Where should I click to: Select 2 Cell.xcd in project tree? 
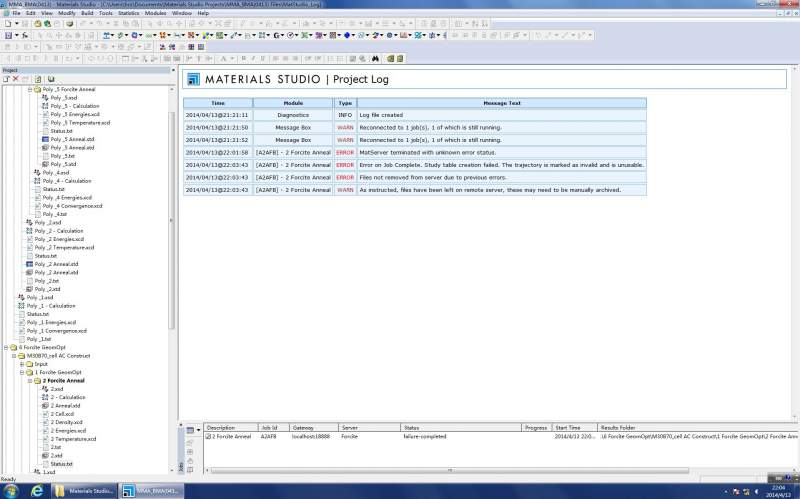[x=62, y=414]
